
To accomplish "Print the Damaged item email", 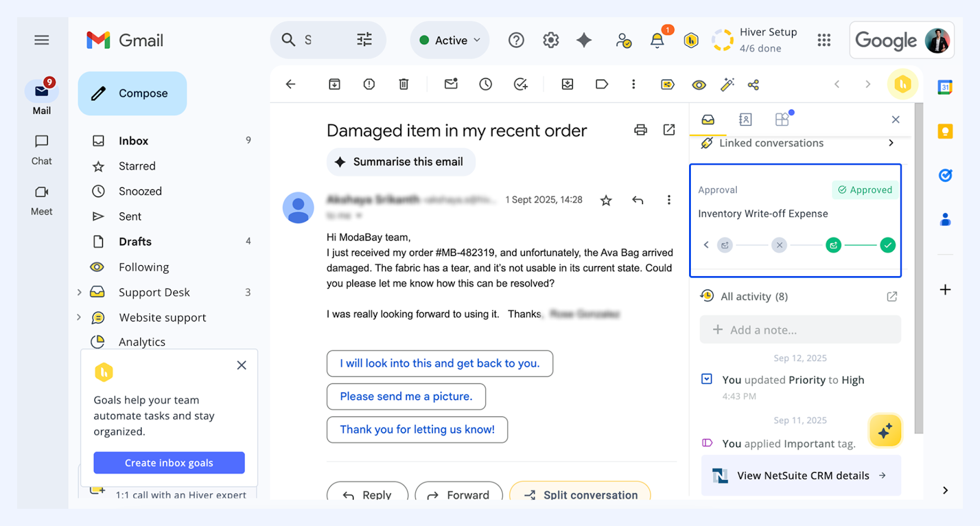I will [x=641, y=130].
